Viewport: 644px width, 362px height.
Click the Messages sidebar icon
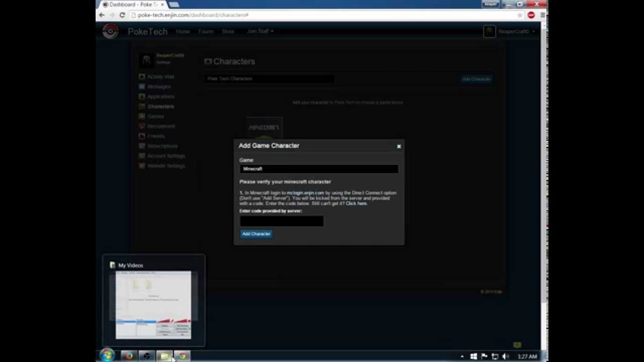click(142, 86)
